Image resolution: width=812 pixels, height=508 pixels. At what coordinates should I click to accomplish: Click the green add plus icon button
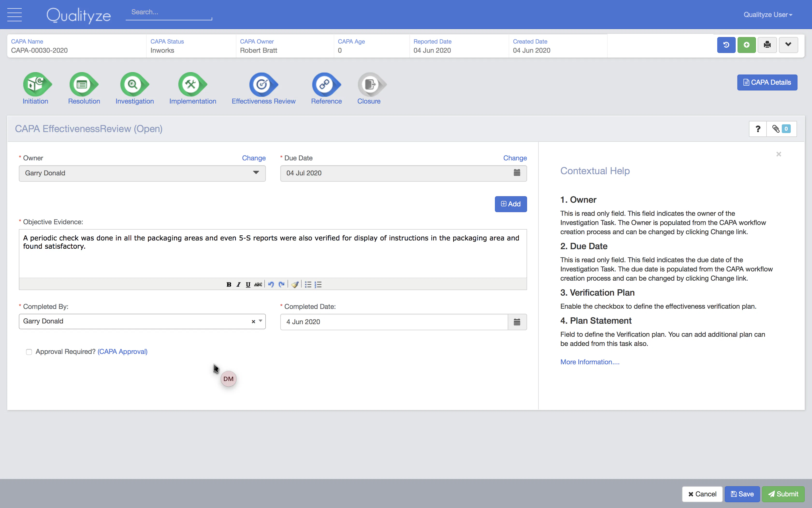click(747, 45)
